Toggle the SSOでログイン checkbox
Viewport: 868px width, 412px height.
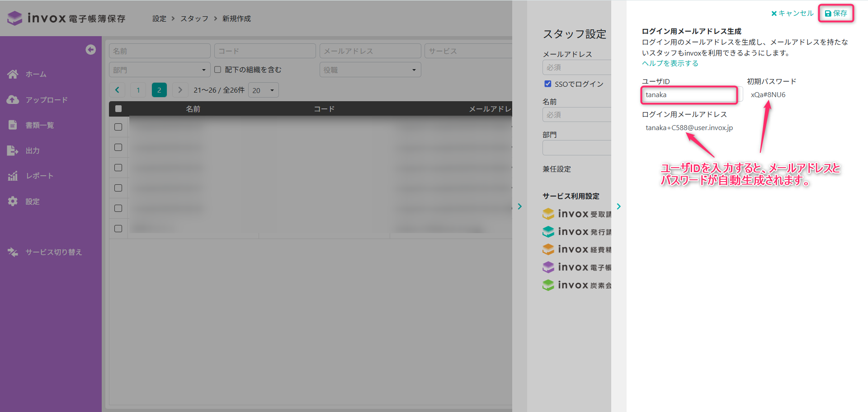coord(548,84)
